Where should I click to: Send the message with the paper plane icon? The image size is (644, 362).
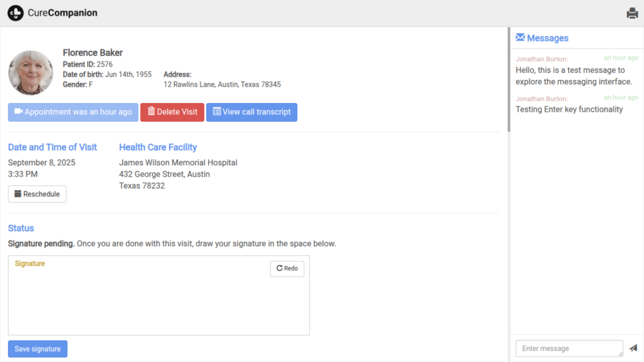633,348
